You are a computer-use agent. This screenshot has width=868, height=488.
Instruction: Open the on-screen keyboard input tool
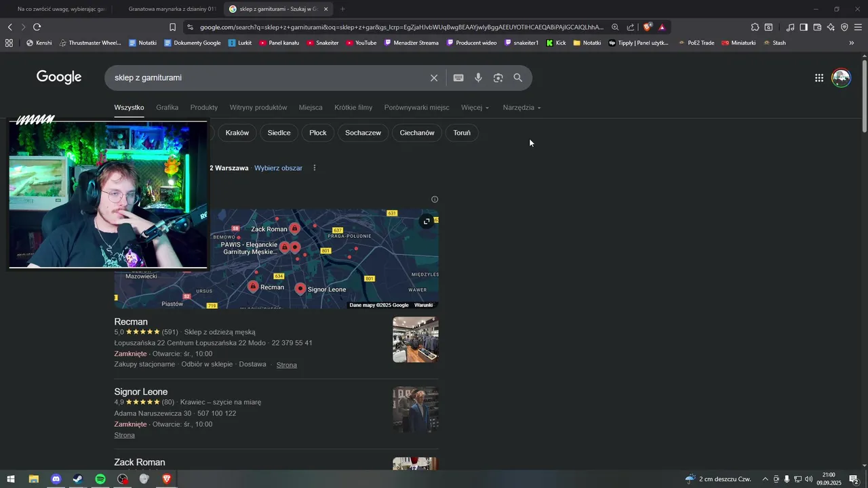pyautogui.click(x=458, y=78)
